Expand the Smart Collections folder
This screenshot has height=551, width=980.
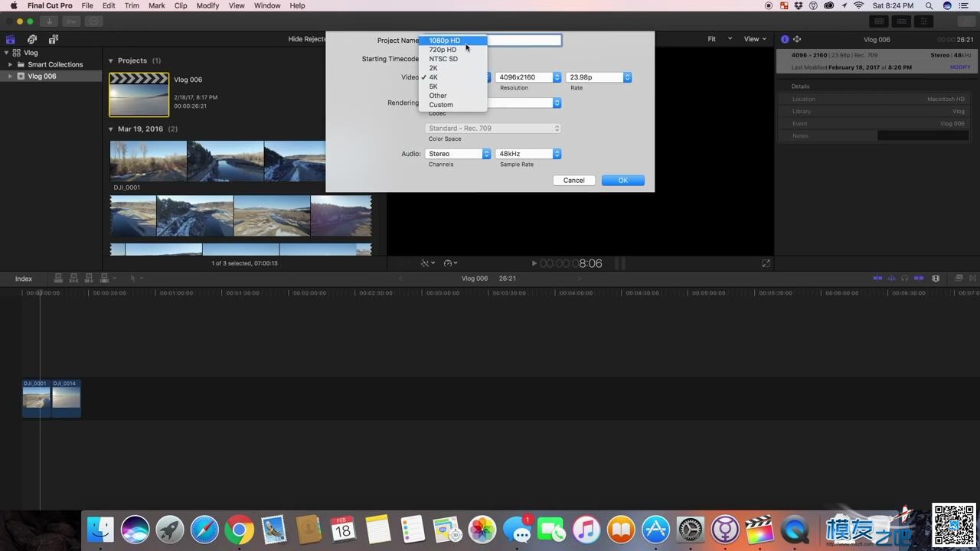[x=10, y=64]
